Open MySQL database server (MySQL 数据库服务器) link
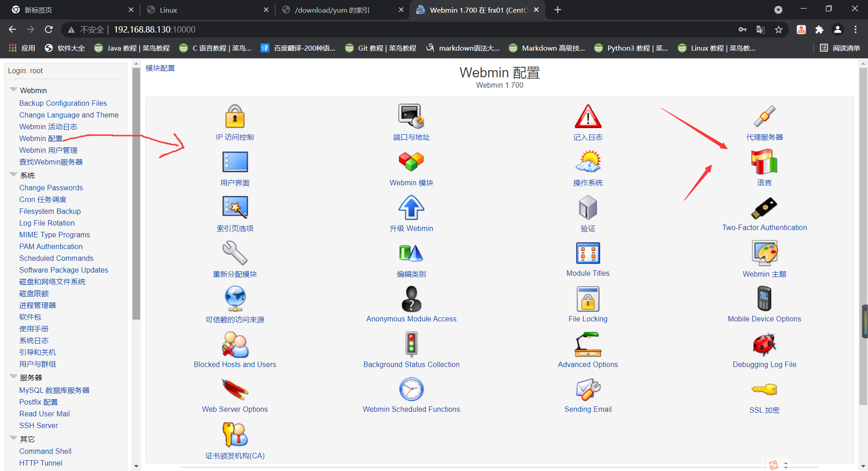This screenshot has height=471, width=868. coord(54,390)
